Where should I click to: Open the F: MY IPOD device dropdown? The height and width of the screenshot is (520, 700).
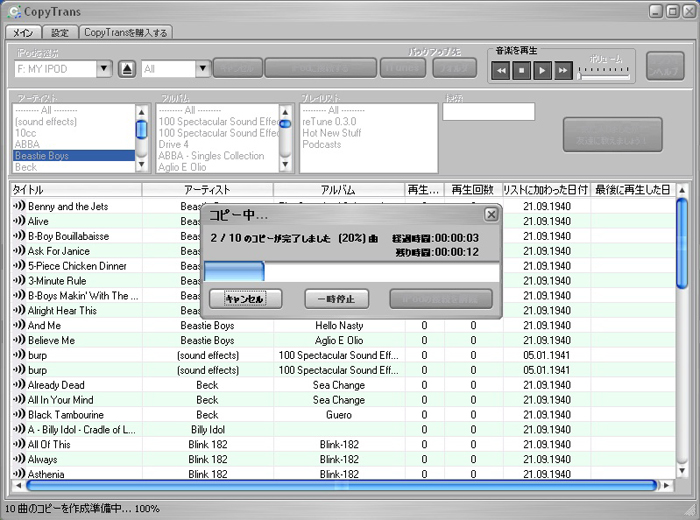(104, 69)
